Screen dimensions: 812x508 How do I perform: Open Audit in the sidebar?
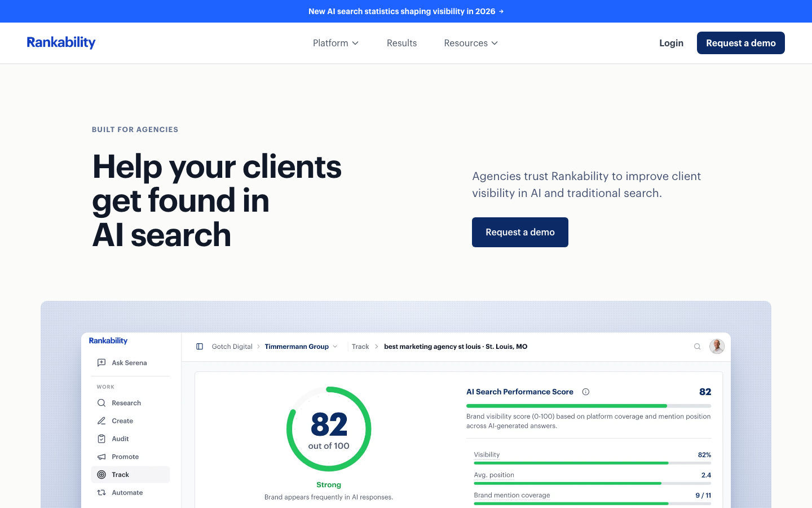point(130,439)
